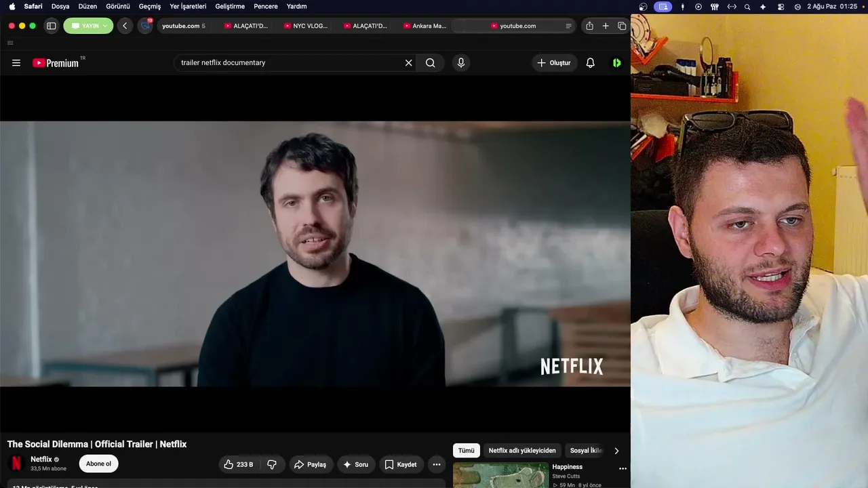Click the video title The Social Dilemma
The width and height of the screenshot is (868, 488).
tap(97, 445)
